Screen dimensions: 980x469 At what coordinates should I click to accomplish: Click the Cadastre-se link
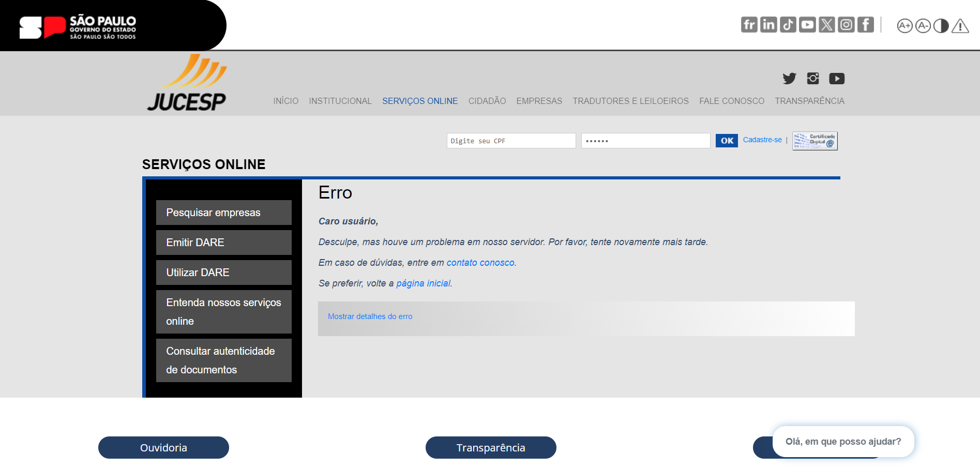(762, 140)
